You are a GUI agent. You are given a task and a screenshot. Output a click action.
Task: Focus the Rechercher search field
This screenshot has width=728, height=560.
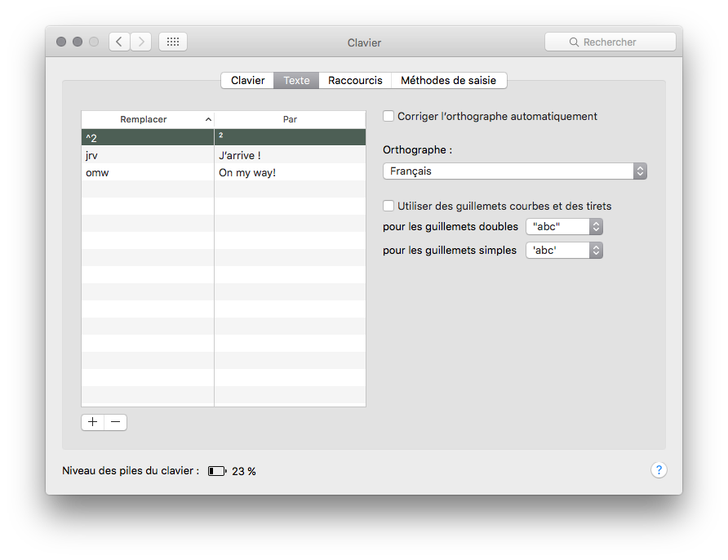pos(610,42)
